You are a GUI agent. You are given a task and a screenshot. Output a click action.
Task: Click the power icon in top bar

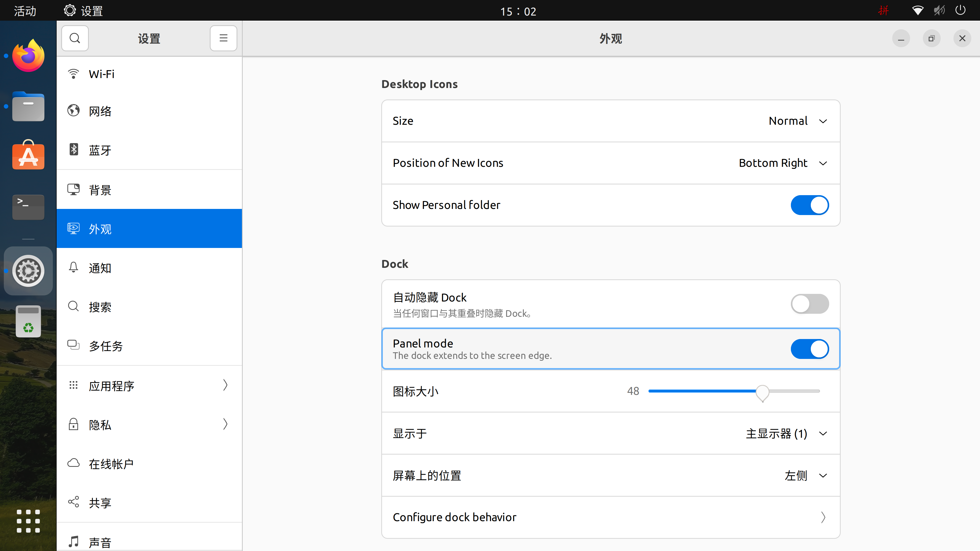coord(960,10)
